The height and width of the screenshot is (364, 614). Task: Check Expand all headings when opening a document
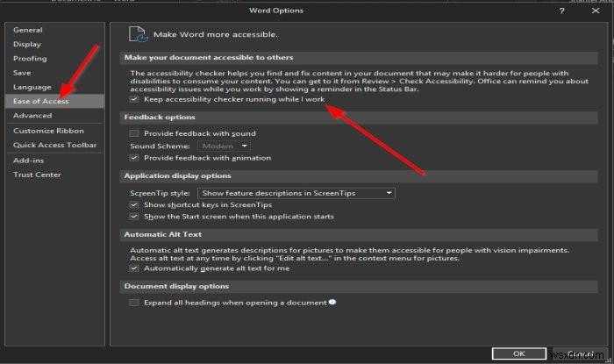(x=134, y=302)
